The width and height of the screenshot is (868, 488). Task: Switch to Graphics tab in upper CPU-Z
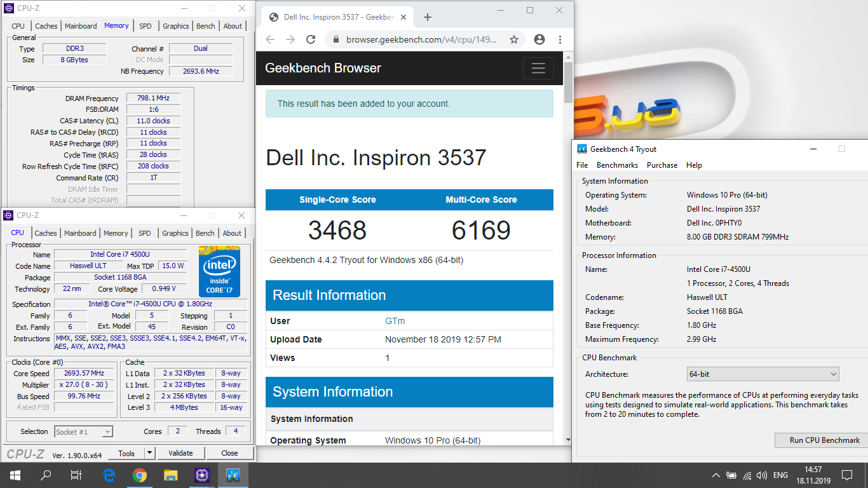(176, 26)
